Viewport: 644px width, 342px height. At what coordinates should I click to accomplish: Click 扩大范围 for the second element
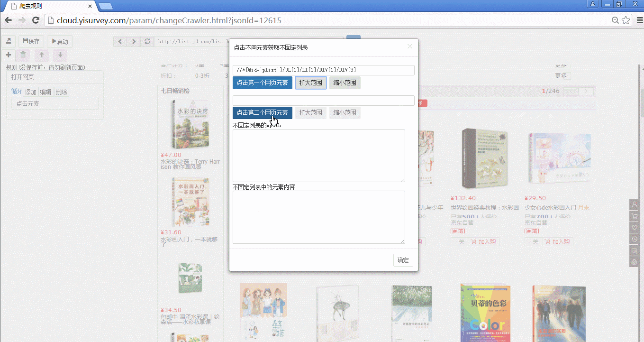[311, 113]
